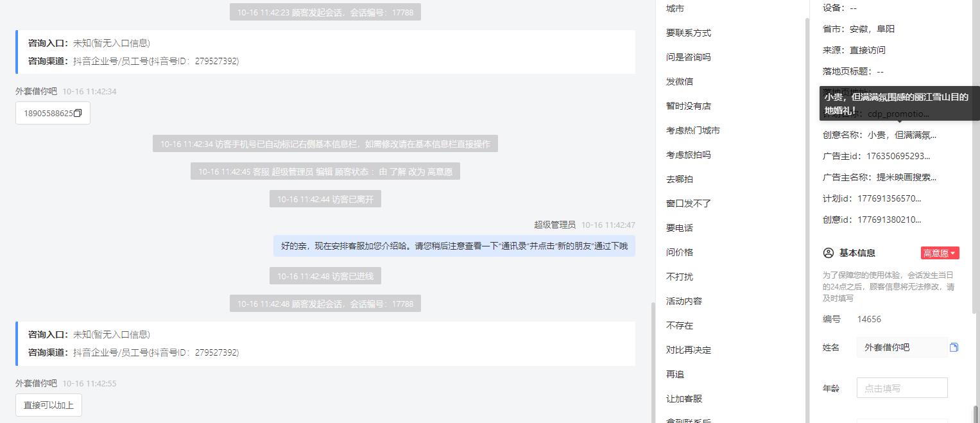
Task: Click the 省市 安徽，阜阳 entry
Action: (859, 29)
